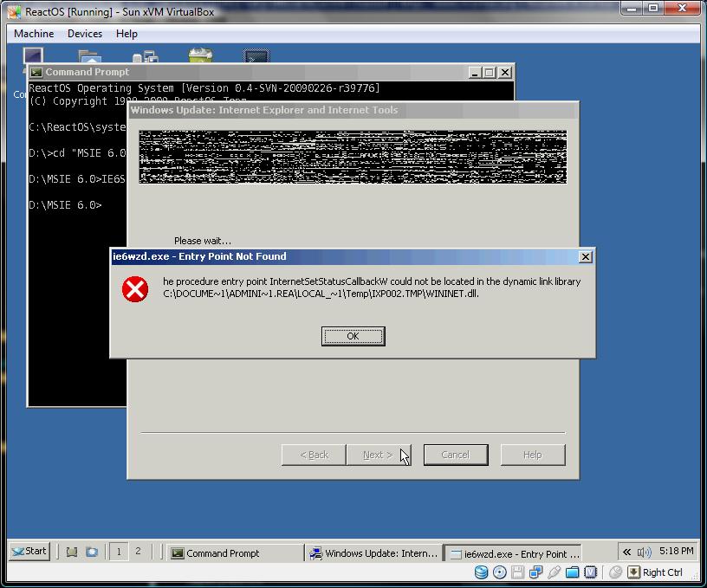This screenshot has height=588, width=707.
Task: Click the hard disk activity indicator
Action: coord(481,572)
